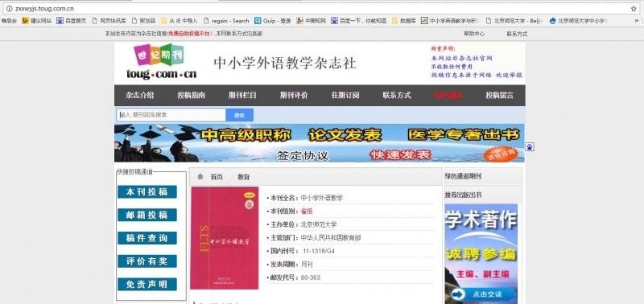Click the 邮箱投稿 button

click(147, 215)
